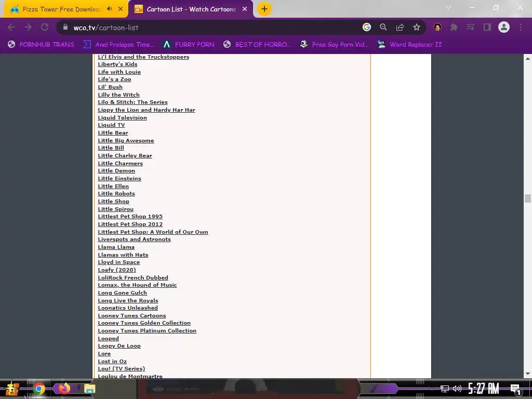532x399 pixels.
Task: Launch Firefox from the taskbar
Action: [64, 389]
